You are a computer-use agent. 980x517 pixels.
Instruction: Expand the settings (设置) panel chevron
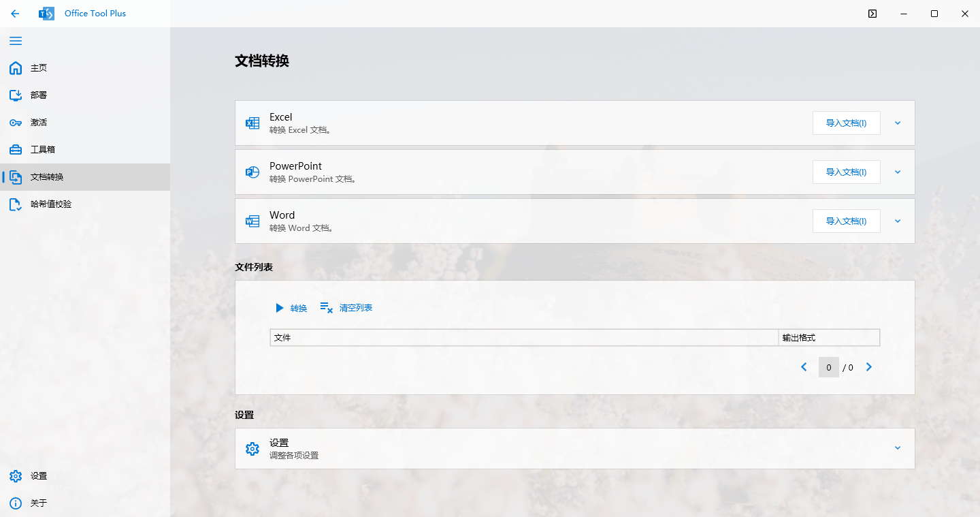pos(898,448)
